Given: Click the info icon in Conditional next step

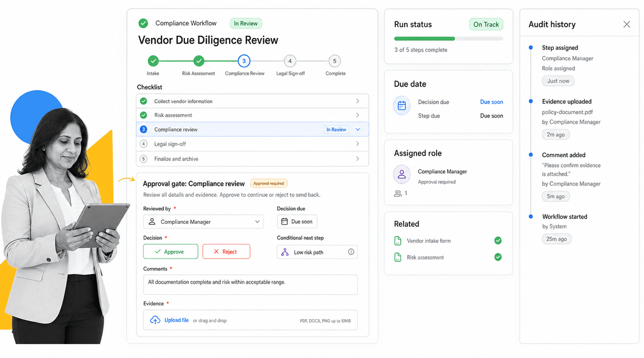Looking at the screenshot, I should [351, 252].
